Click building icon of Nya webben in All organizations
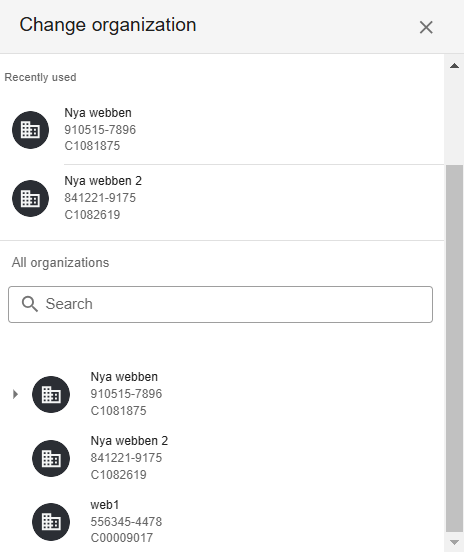 (51, 394)
